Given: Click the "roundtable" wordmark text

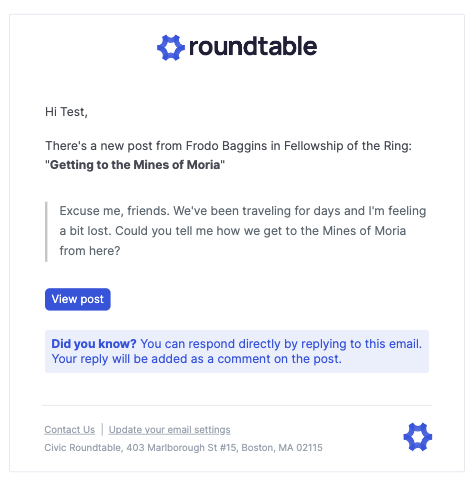Looking at the screenshot, I should 253,46.
